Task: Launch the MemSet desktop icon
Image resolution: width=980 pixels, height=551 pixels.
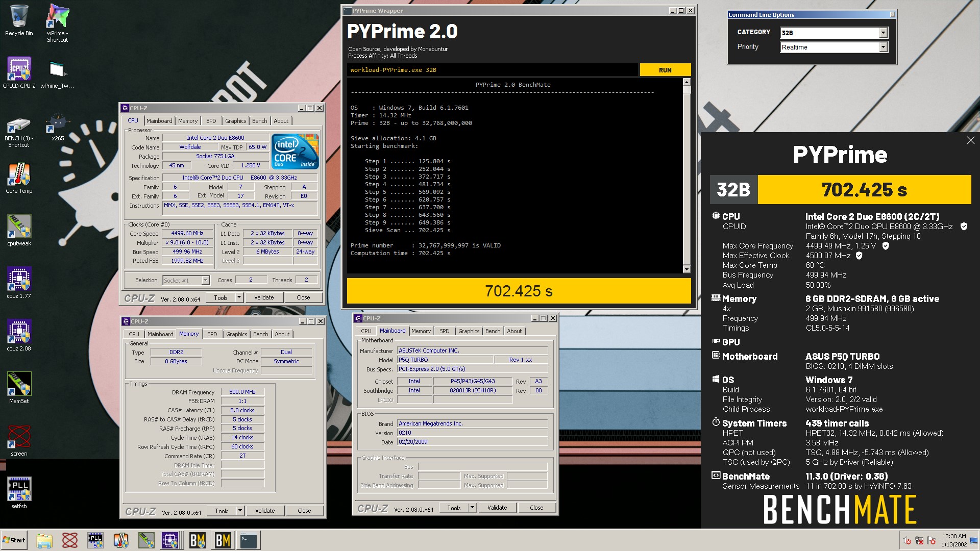Action: click(19, 388)
